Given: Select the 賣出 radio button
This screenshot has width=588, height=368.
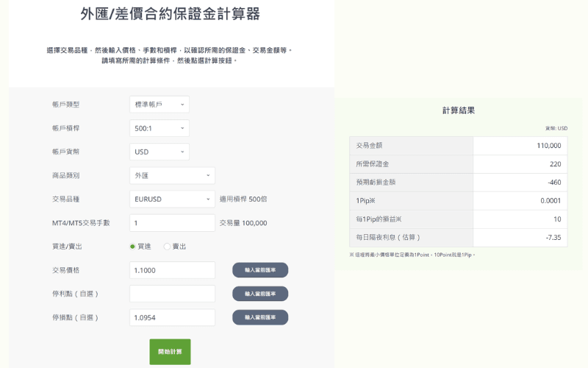Looking at the screenshot, I should tap(168, 247).
